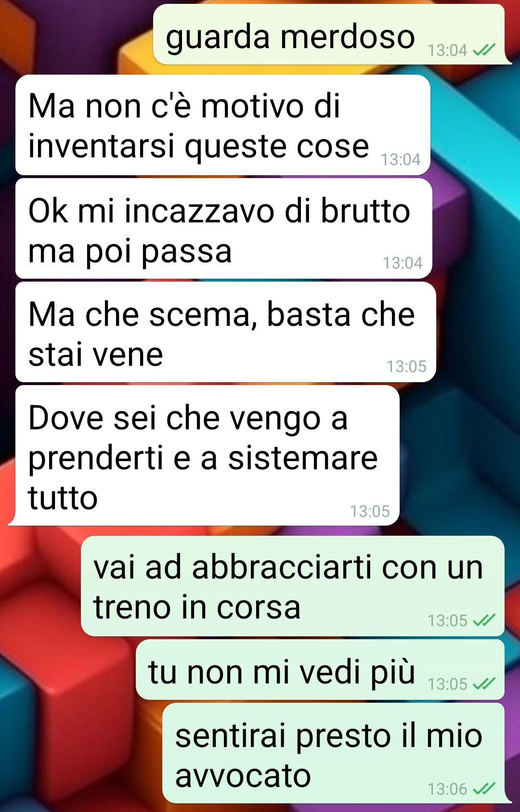Viewport: 520px width, 812px height.
Task: Click double checkmark on "treno in corsa" message
Action: point(484,620)
